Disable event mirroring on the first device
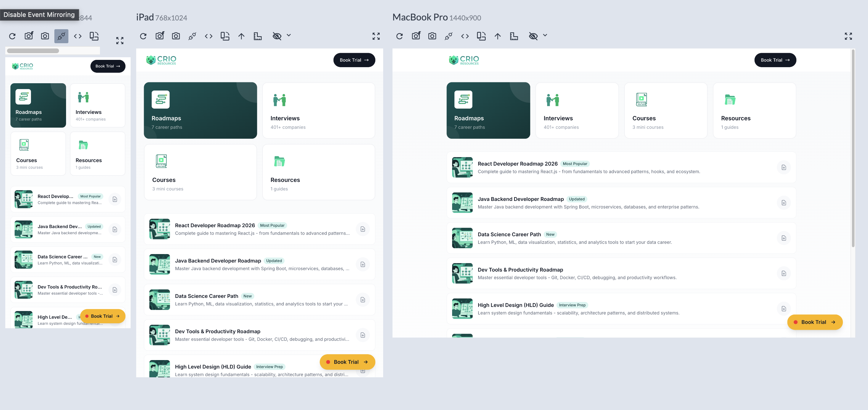The image size is (868, 410). 61,36
